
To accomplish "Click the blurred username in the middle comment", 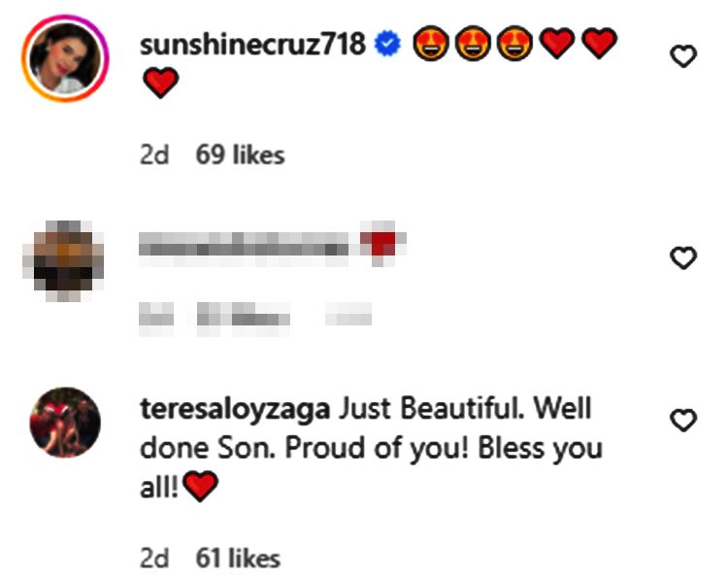I will coord(244,246).
